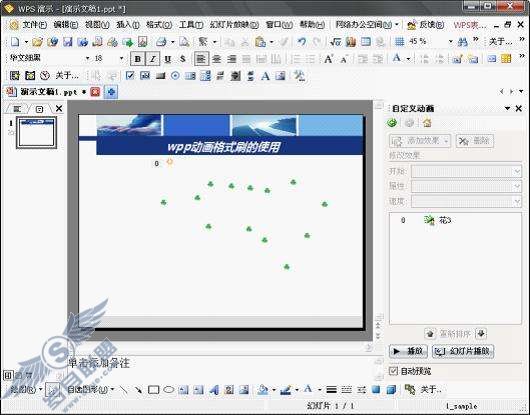Toggle the 自动预览 checkbox
Image resolution: width=530 pixels, height=415 pixels.
pyautogui.click(x=393, y=371)
